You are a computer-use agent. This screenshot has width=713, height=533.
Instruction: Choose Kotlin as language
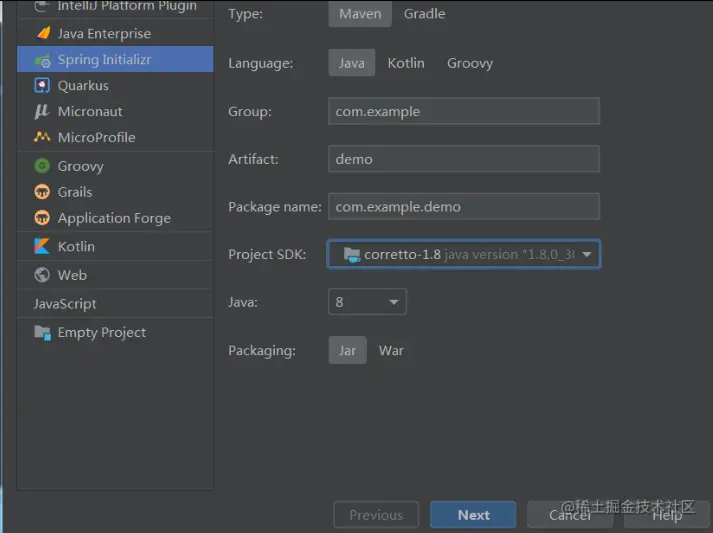coord(406,63)
